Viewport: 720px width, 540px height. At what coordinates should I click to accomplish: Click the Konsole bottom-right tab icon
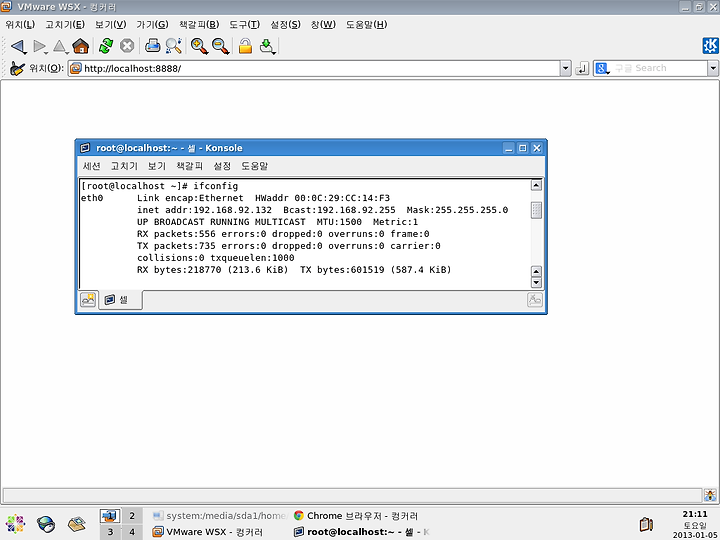click(x=534, y=300)
